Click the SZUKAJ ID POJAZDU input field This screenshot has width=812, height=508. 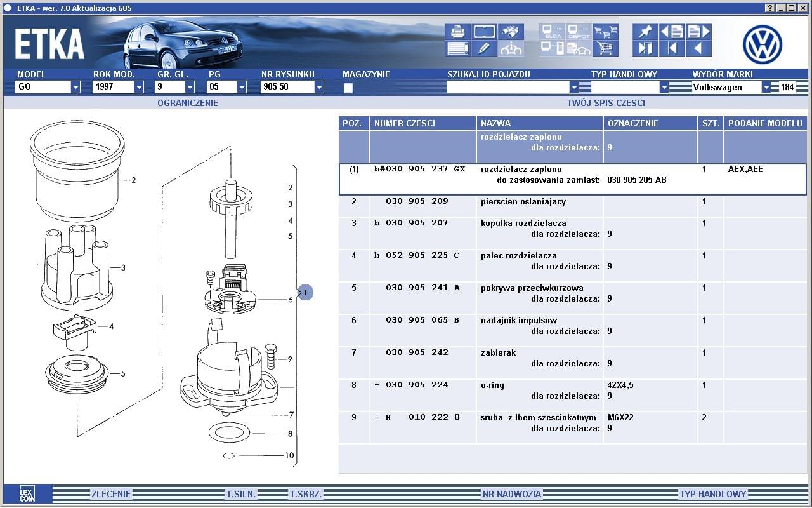(507, 88)
